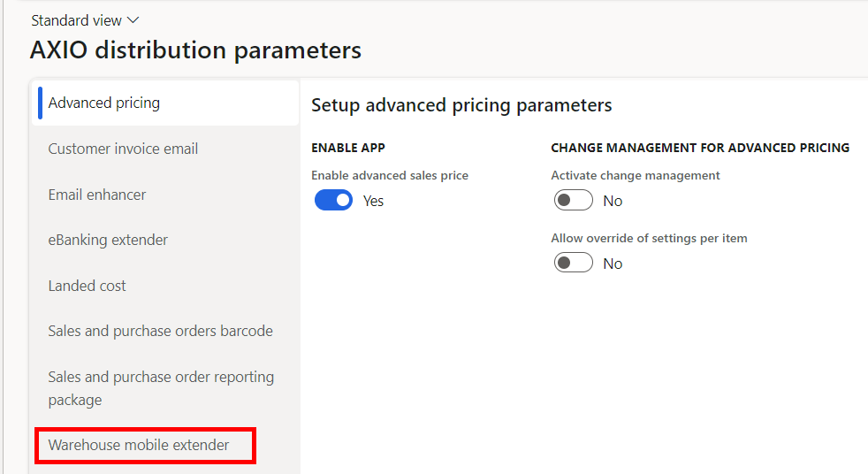
Task: Click the AXIO distribution parameters title
Action: point(195,50)
